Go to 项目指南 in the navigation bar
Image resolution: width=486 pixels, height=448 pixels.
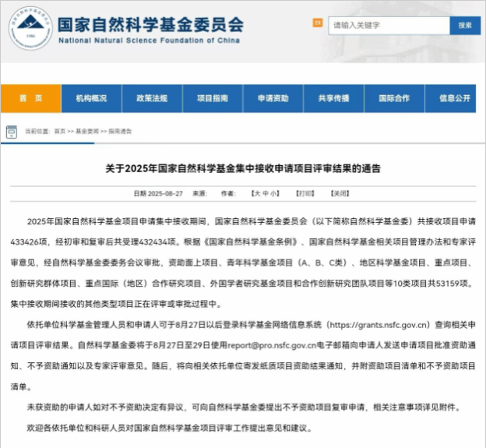213,98
